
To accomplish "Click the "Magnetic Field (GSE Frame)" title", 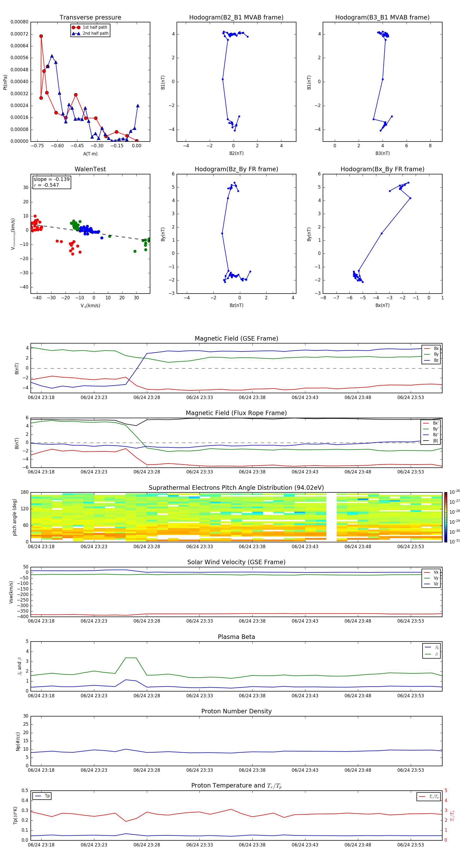I will click(236, 339).
